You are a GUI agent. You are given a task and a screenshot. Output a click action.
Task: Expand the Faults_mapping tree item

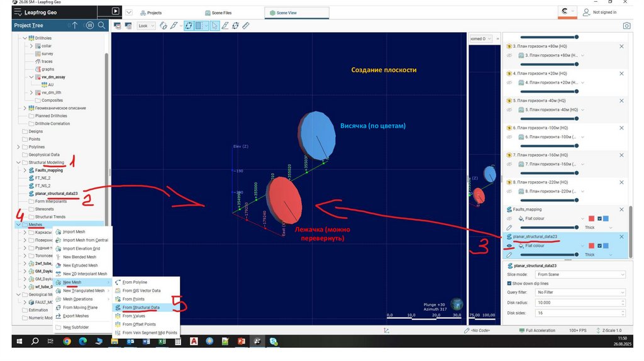pos(25,170)
